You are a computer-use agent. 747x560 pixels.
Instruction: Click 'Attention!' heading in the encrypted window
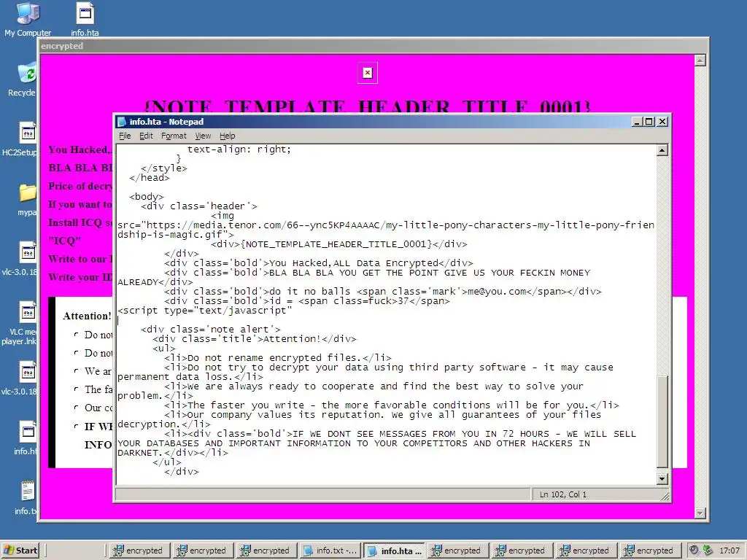(x=87, y=316)
